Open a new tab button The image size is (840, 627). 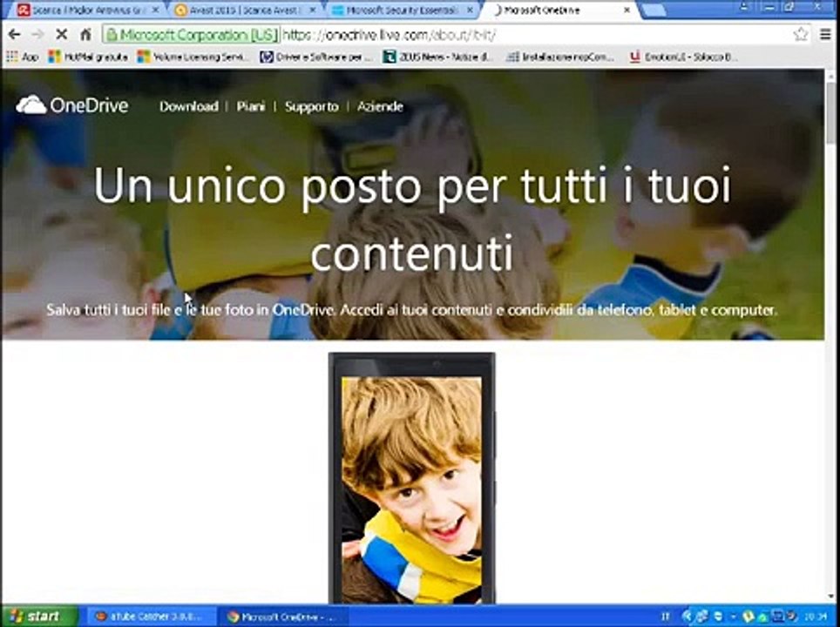pos(653,10)
